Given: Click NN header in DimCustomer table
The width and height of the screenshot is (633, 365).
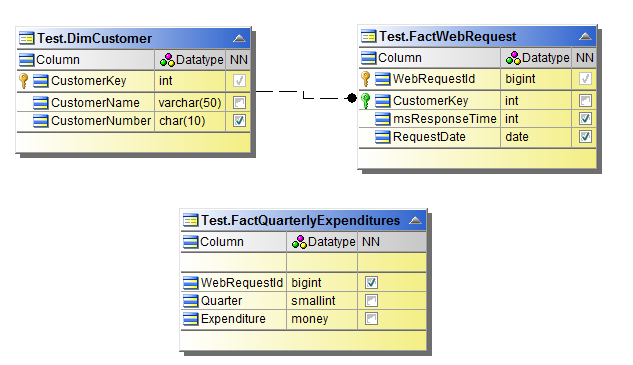Looking at the screenshot, I should click(x=239, y=60).
